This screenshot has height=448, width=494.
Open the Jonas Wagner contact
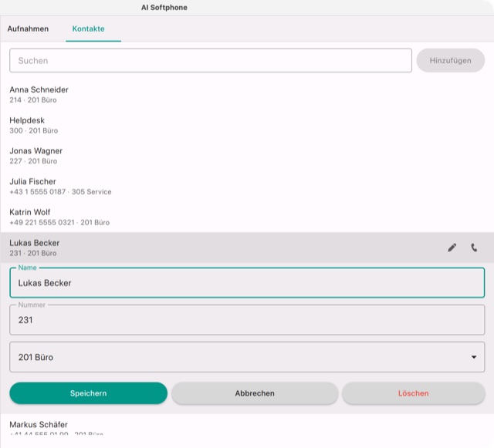[247, 156]
